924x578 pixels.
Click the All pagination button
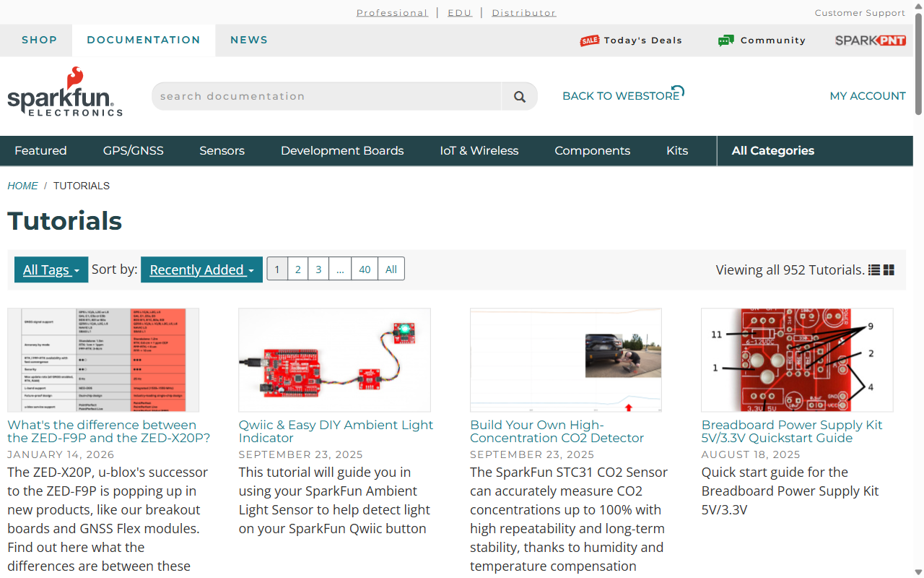coord(391,269)
